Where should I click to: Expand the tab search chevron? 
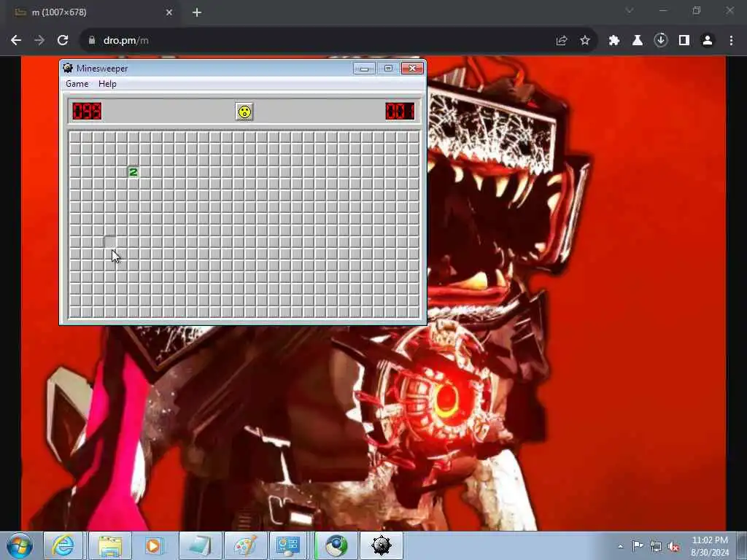(630, 10)
